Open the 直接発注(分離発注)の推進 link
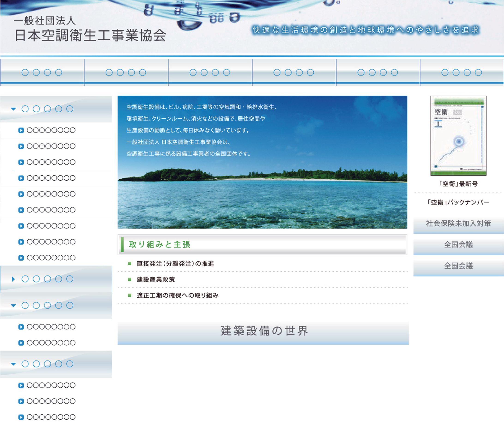504x422 pixels. pyautogui.click(x=175, y=264)
